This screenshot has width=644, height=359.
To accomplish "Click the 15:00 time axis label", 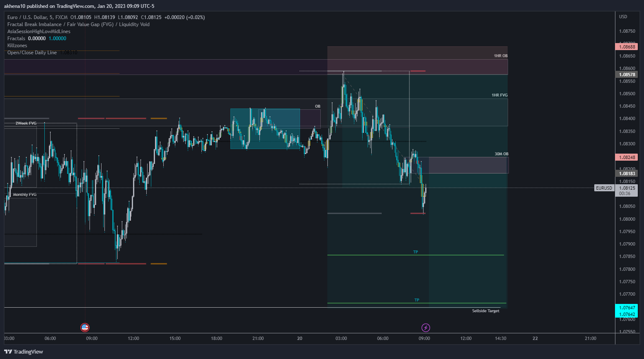I will pyautogui.click(x=175, y=338).
